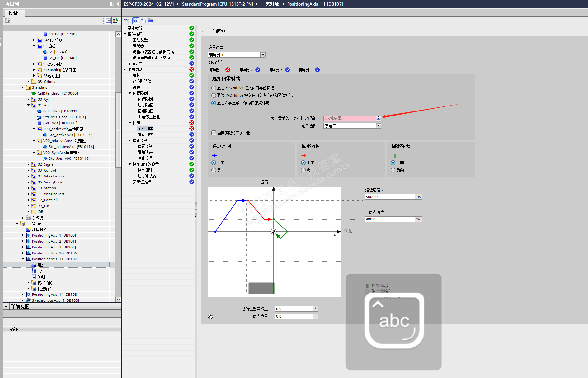Click the 测量输入 folder icon
The height and width of the screenshot is (378, 588).
click(34, 289)
